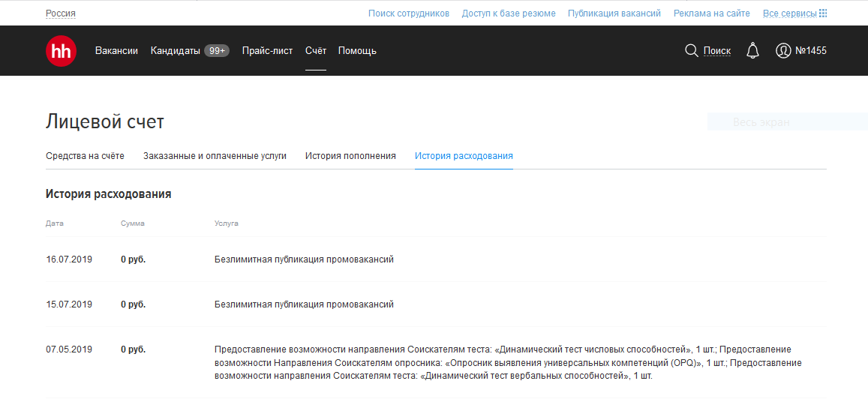The width and height of the screenshot is (868, 399).
Task: Open the Россия region selector
Action: (x=60, y=13)
